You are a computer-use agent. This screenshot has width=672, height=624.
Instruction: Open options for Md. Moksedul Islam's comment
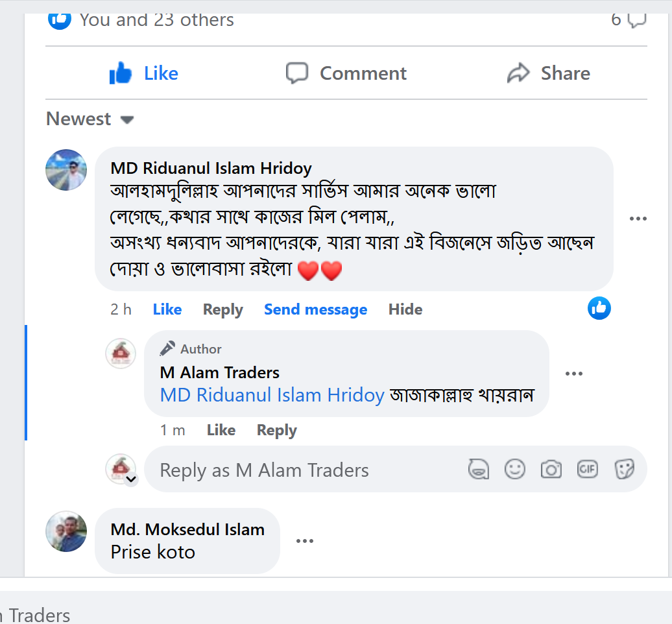[305, 541]
